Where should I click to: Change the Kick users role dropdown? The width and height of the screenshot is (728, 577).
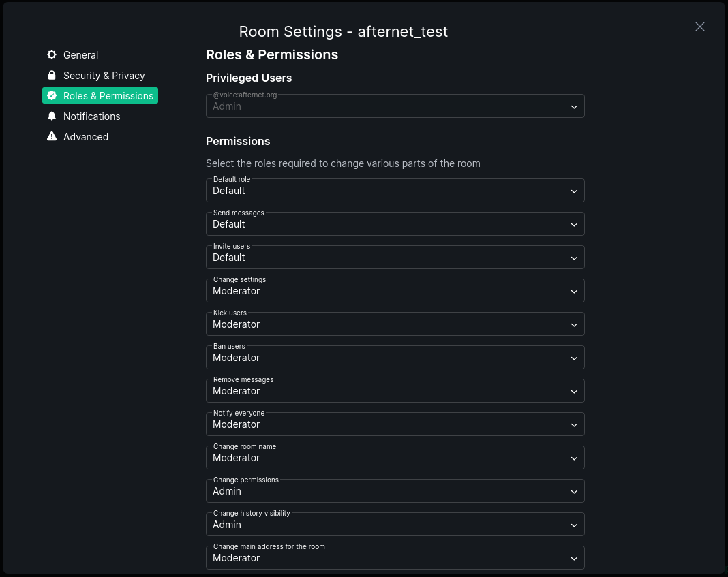395,325
